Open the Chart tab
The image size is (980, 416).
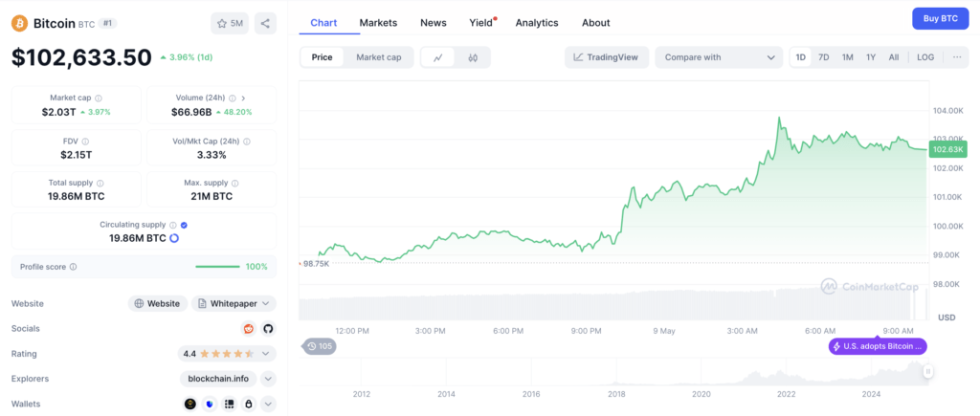point(323,23)
